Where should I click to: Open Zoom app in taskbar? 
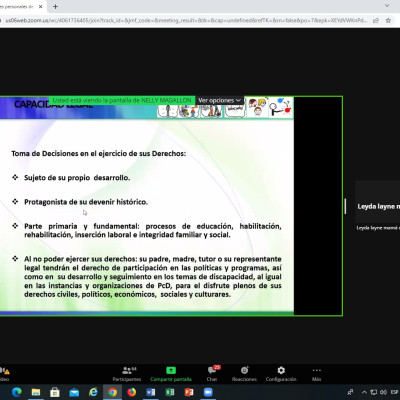tap(208, 392)
